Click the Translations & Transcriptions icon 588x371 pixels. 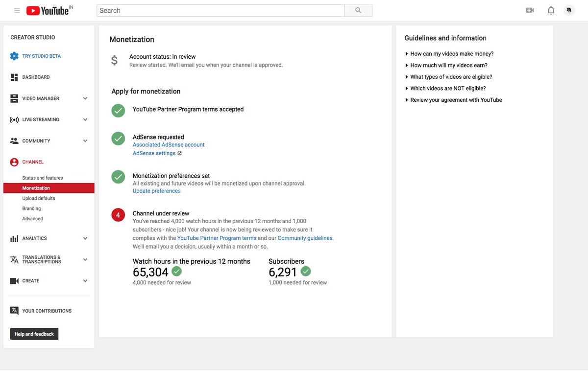(14, 259)
